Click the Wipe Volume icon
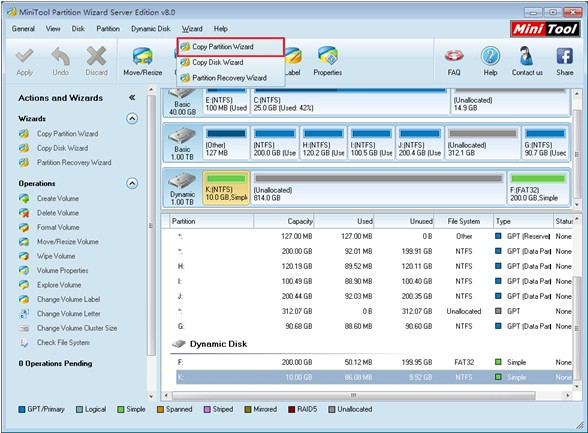This screenshot has height=433, width=588. pyautogui.click(x=24, y=256)
